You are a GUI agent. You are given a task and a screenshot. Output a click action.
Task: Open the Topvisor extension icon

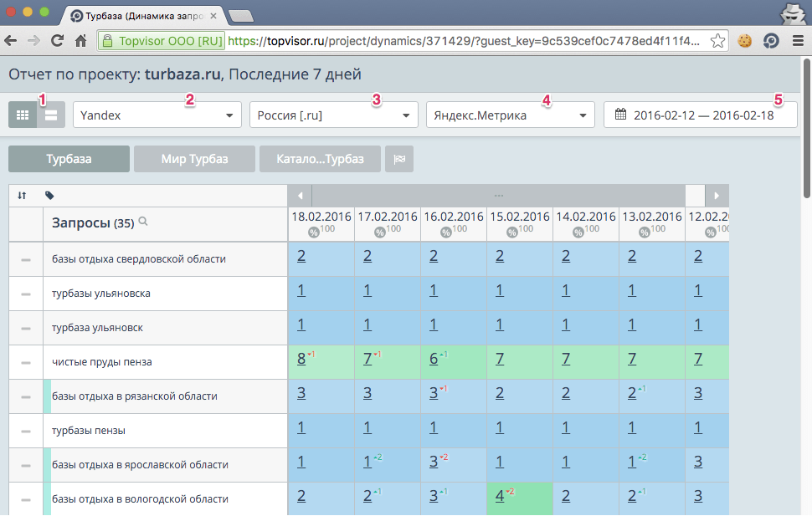point(771,41)
